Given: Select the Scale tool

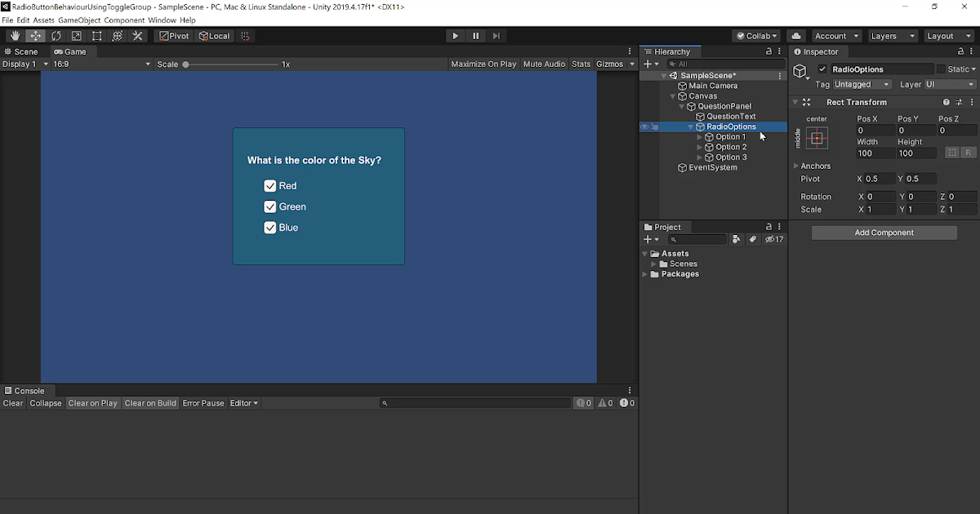Looking at the screenshot, I should pyautogui.click(x=75, y=35).
